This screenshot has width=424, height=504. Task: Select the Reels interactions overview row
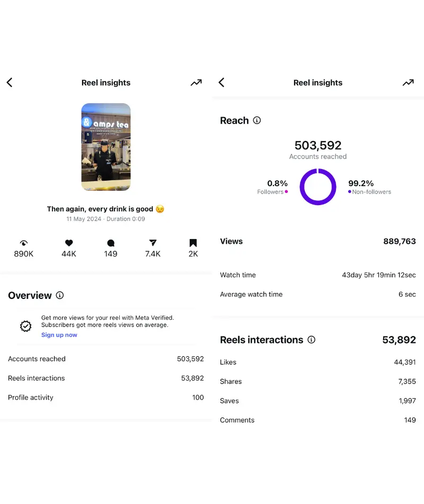106,378
